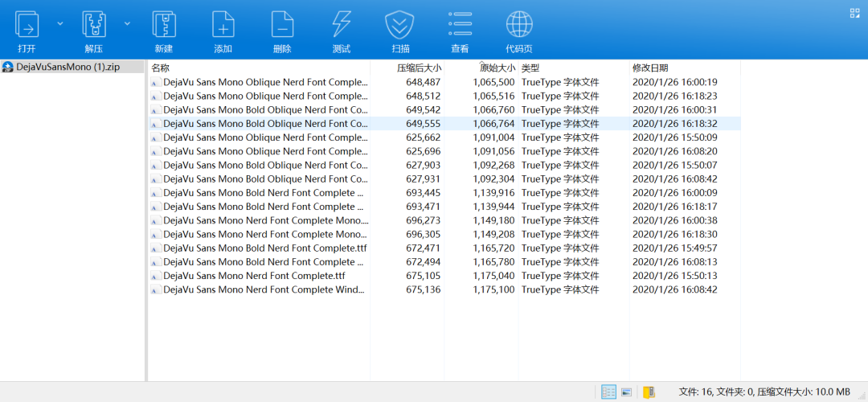
Task: Click the file icon in the 627,903 row
Action: pyautogui.click(x=156, y=166)
